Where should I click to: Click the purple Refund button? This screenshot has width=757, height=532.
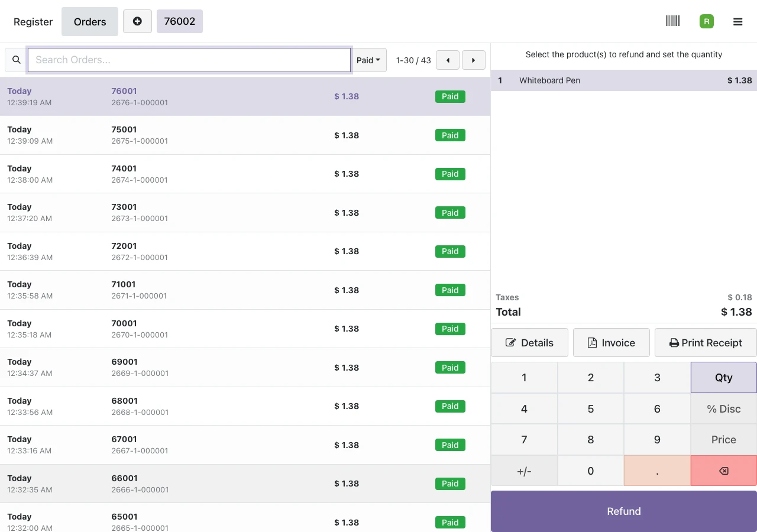pos(624,511)
